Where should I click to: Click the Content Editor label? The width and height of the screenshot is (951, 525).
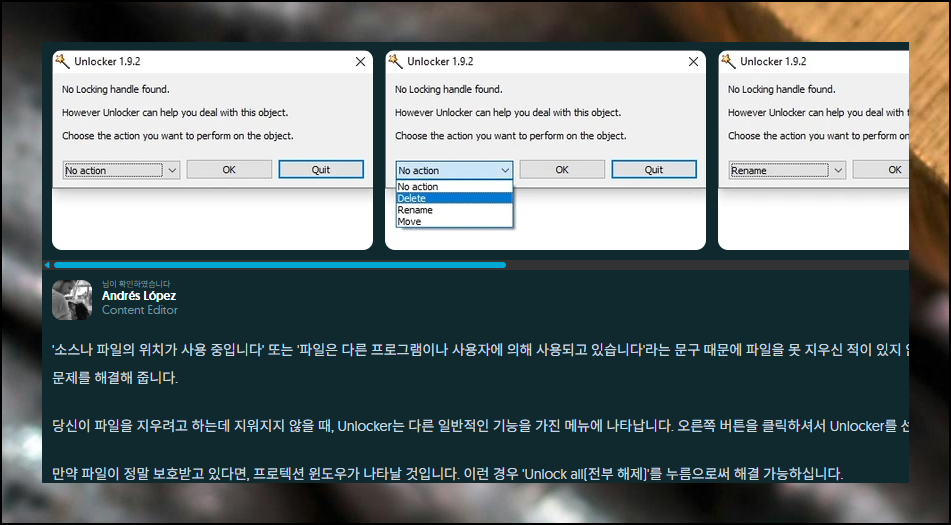click(x=139, y=310)
